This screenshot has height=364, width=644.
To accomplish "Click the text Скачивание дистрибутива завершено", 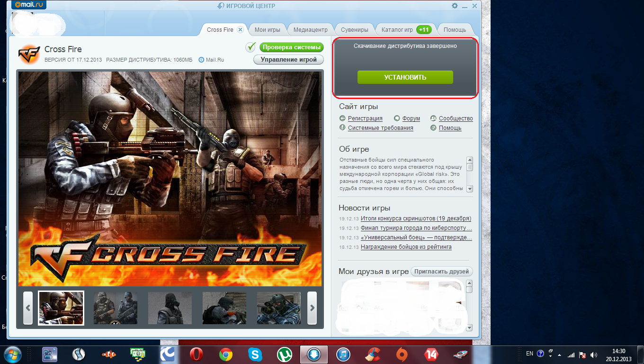I will tap(405, 46).
